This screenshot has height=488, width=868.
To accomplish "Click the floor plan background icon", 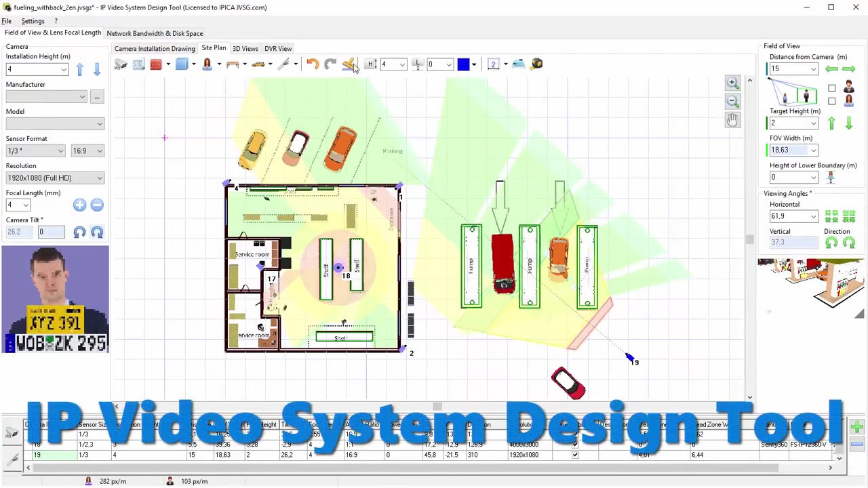I will click(x=138, y=64).
